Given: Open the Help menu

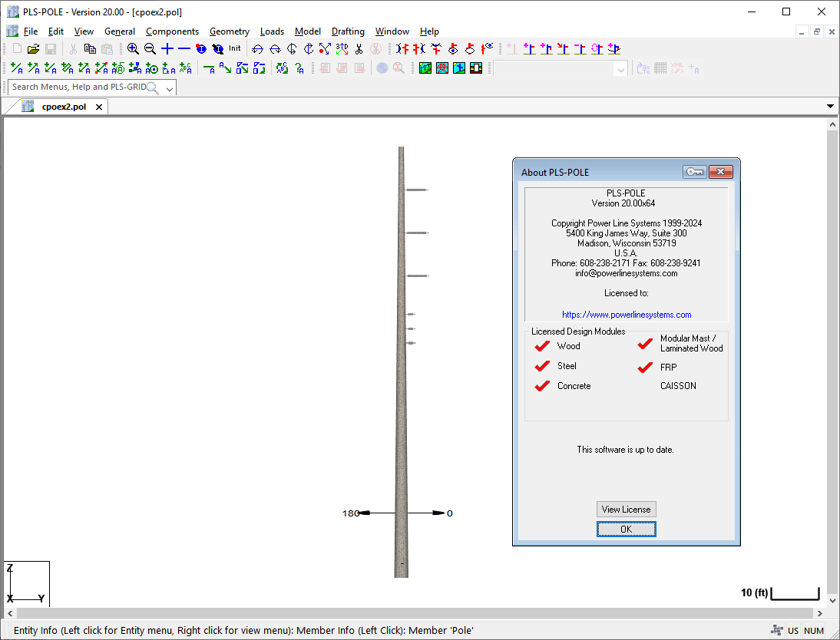Looking at the screenshot, I should point(429,31).
